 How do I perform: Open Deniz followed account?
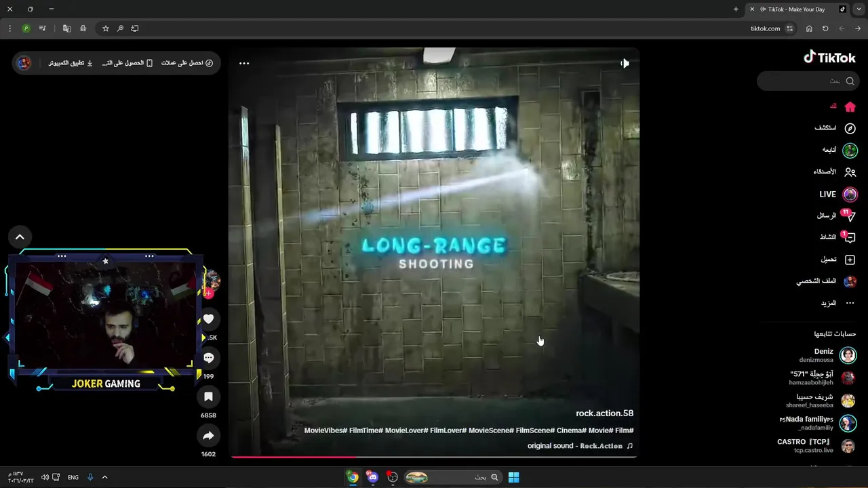point(827,355)
